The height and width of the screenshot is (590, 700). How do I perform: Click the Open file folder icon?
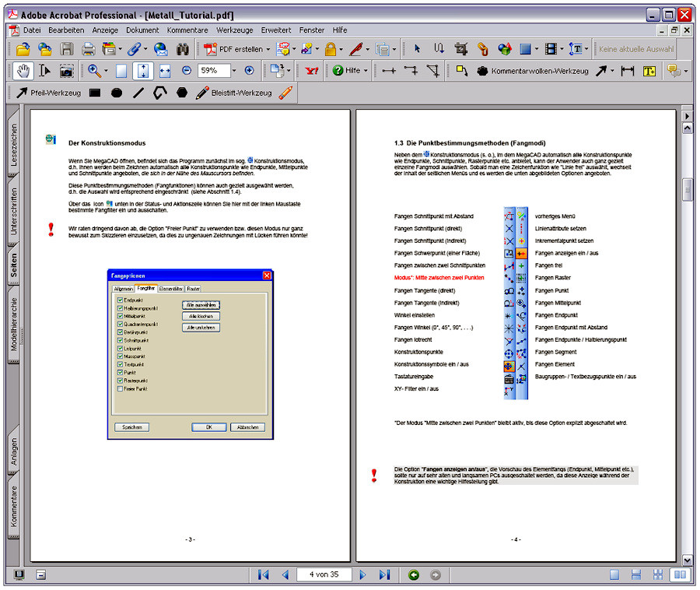pos(23,49)
